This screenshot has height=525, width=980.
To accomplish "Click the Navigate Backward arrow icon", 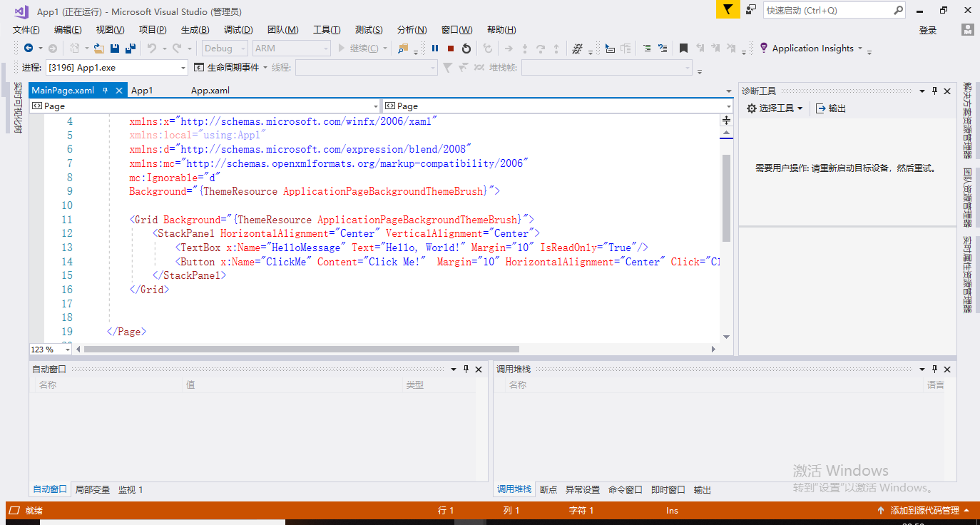I will pyautogui.click(x=28, y=49).
